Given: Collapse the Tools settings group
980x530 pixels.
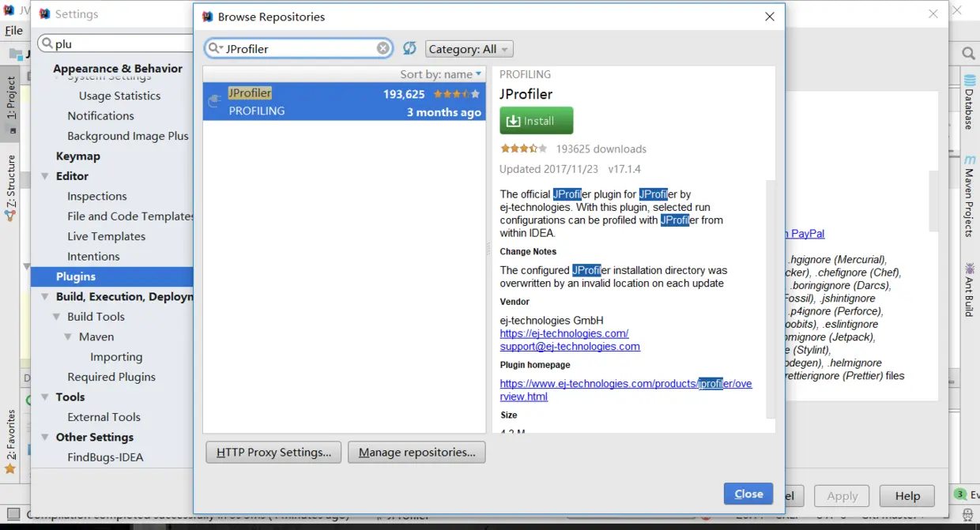Looking at the screenshot, I should tap(45, 397).
